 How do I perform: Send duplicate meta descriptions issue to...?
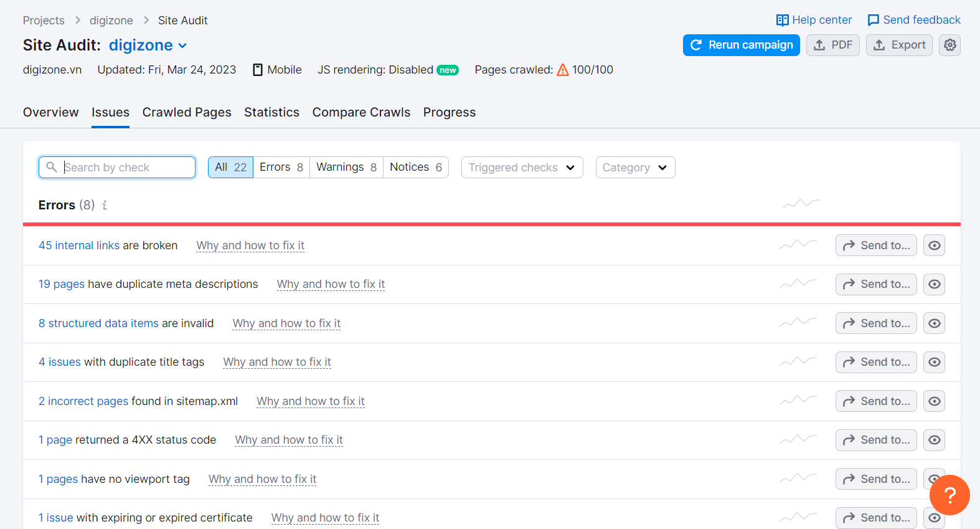click(876, 284)
